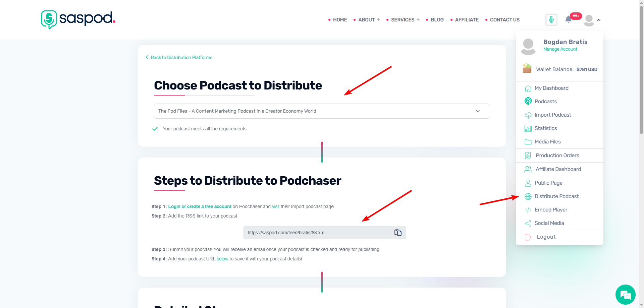Image resolution: width=644 pixels, height=308 pixels.
Task: Click Back to Distribution Platforms link
Action: click(x=181, y=58)
